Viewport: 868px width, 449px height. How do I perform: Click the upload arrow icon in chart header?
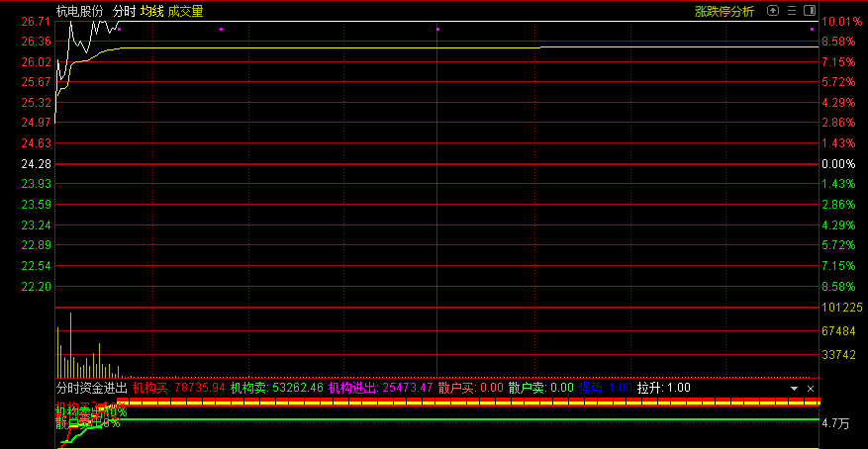click(x=773, y=11)
